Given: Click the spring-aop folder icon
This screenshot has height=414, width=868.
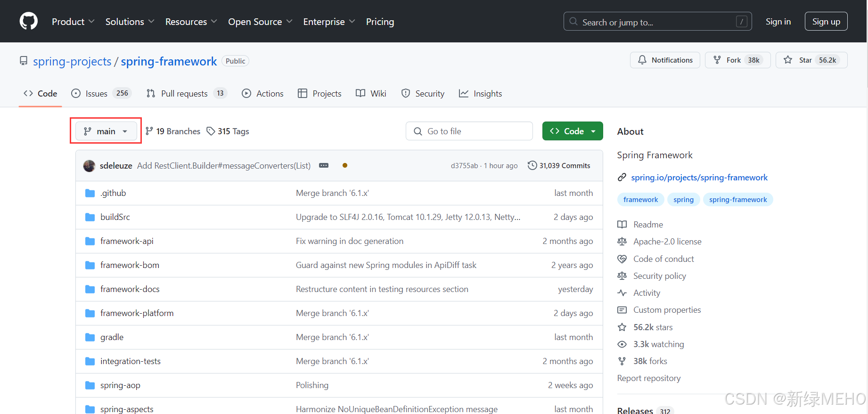Looking at the screenshot, I should coord(90,385).
